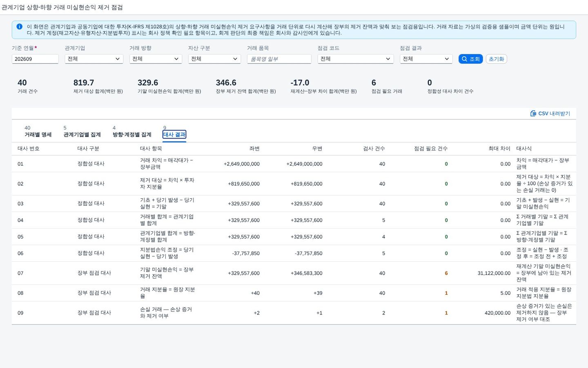The width and height of the screenshot is (588, 368).
Task: Reset filters with the 초기화 button
Action: tap(497, 59)
